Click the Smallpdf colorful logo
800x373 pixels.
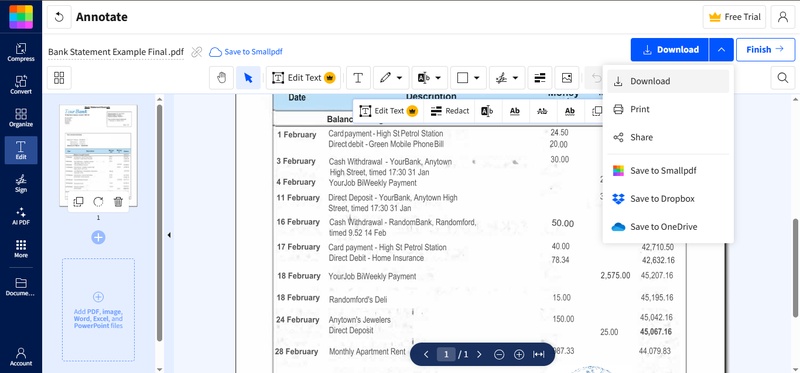click(21, 17)
